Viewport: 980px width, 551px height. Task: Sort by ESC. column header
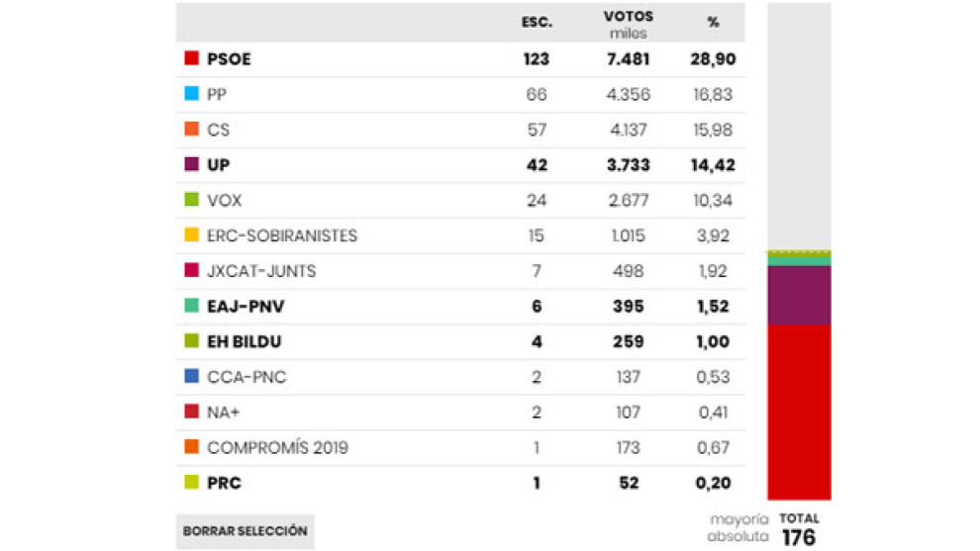tap(537, 22)
